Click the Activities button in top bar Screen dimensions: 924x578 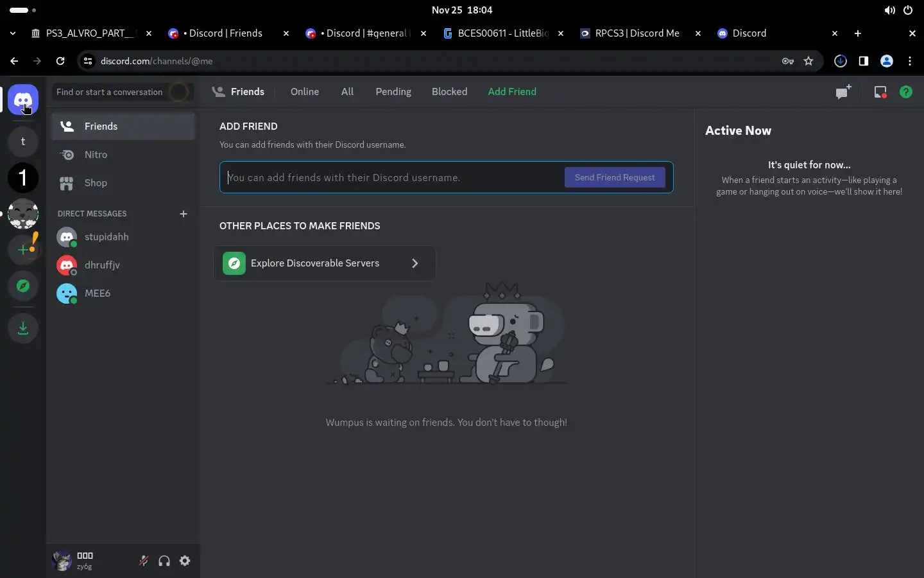pos(23,10)
